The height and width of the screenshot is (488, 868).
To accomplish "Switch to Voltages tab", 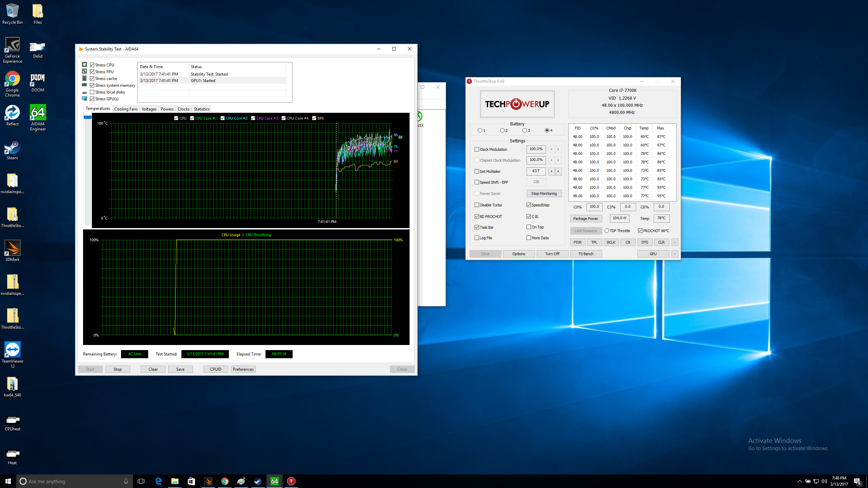I will [x=149, y=109].
